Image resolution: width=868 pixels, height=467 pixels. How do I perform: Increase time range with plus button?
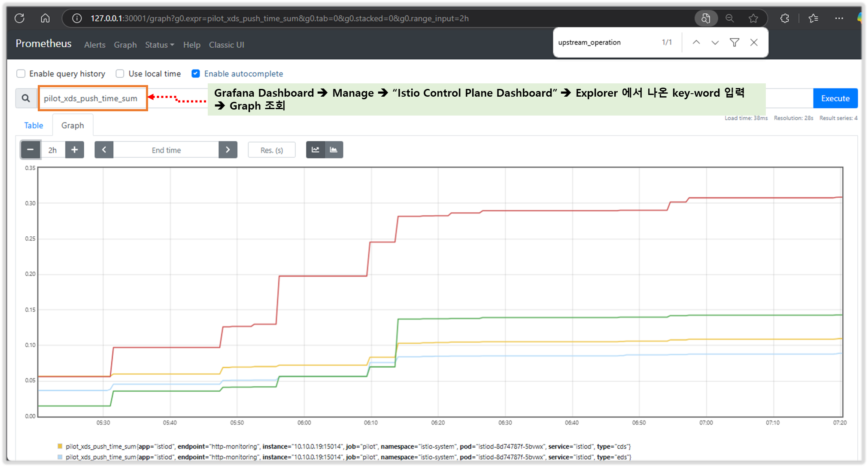click(75, 150)
